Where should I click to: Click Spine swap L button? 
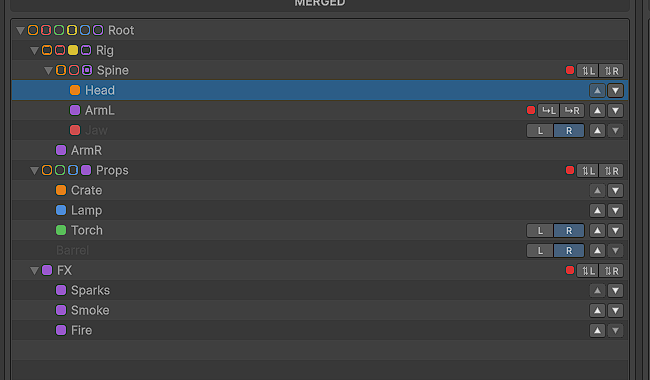pos(588,70)
